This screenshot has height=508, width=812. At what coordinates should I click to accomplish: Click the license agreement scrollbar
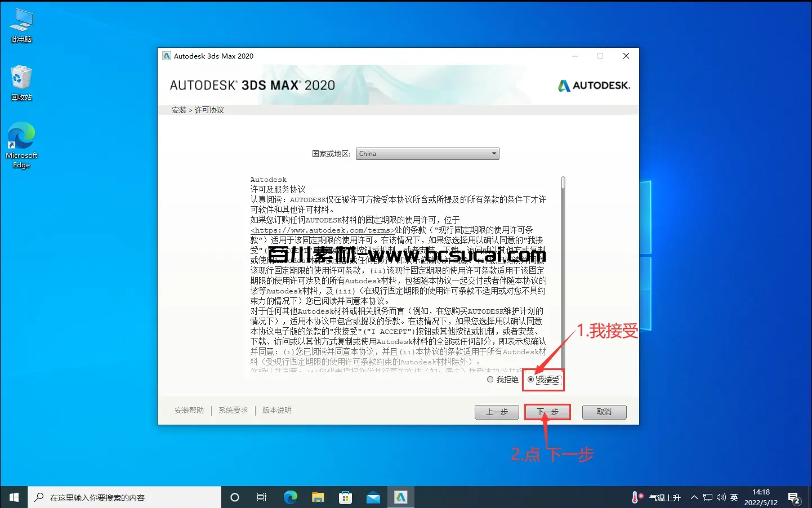coord(563,270)
